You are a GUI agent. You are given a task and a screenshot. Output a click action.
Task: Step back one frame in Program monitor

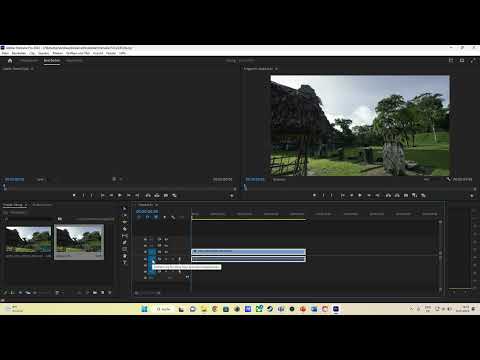[x=352, y=196]
